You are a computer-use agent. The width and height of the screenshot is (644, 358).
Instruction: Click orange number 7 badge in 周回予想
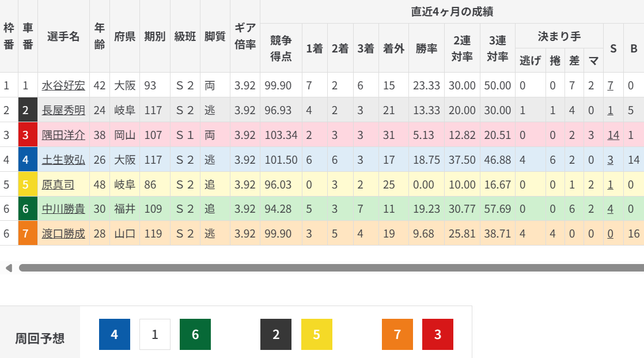[397, 334]
